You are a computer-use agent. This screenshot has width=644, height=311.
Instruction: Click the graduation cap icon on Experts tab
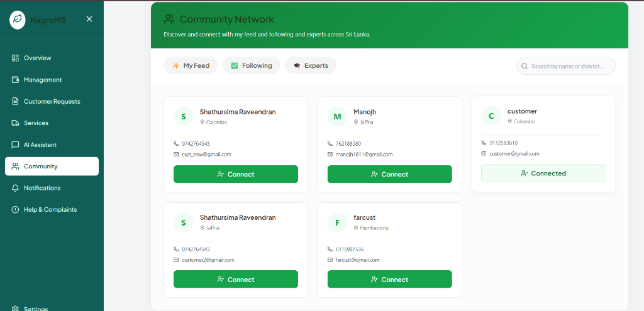(297, 65)
